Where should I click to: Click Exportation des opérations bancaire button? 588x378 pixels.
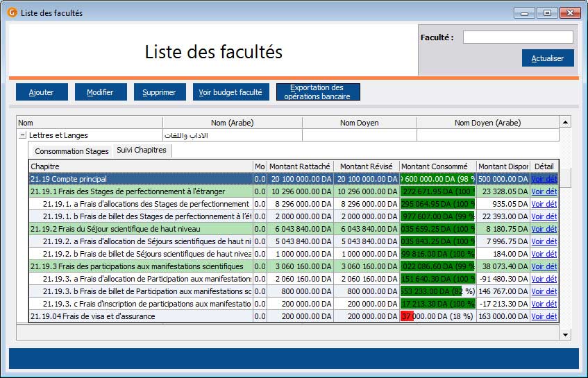tap(317, 92)
